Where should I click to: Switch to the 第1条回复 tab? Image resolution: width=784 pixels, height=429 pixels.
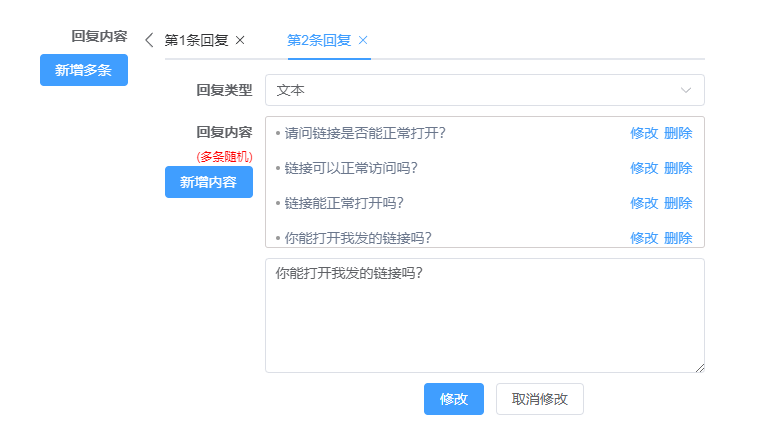click(196, 40)
